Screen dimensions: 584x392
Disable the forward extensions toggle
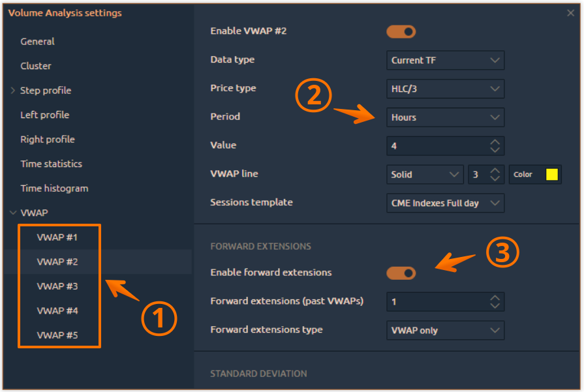coord(401,273)
